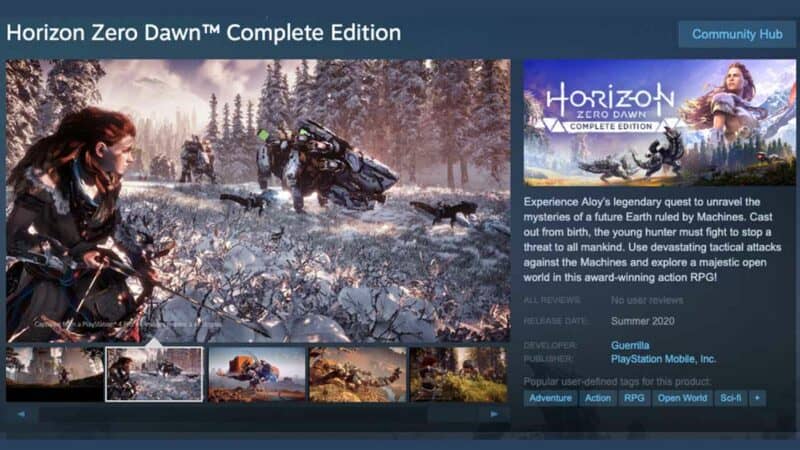Open PlayStation Mobile, Inc. publisher link
Screen dimensions: 800x450
click(x=663, y=359)
